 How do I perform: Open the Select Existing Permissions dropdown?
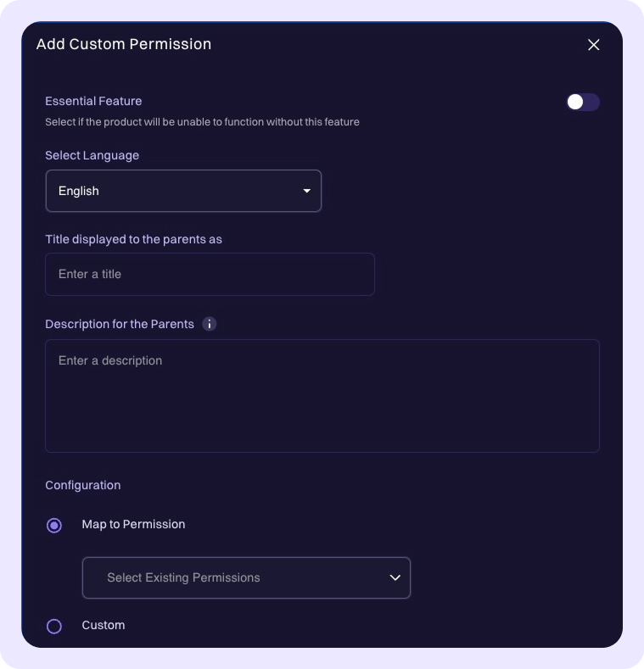246,577
